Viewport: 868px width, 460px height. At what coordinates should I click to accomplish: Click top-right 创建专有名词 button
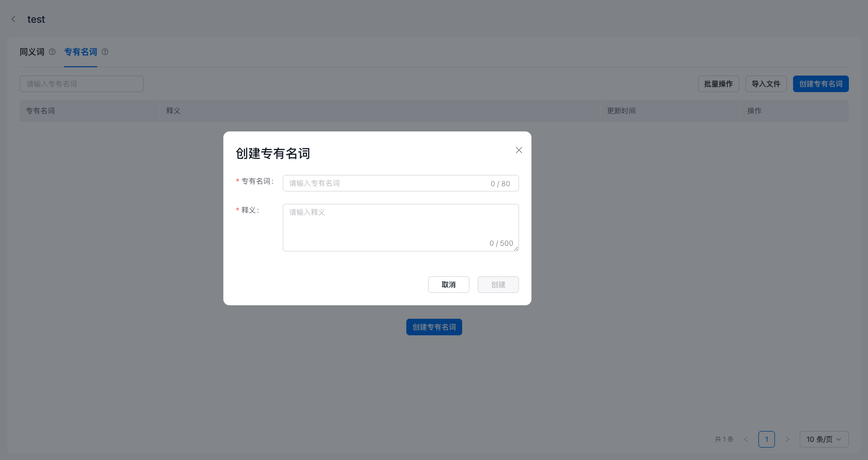click(x=821, y=84)
